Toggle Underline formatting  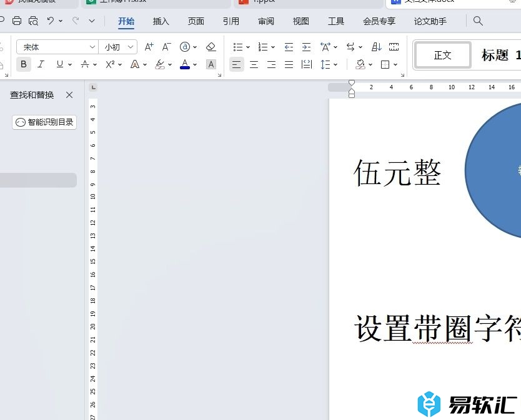point(60,64)
